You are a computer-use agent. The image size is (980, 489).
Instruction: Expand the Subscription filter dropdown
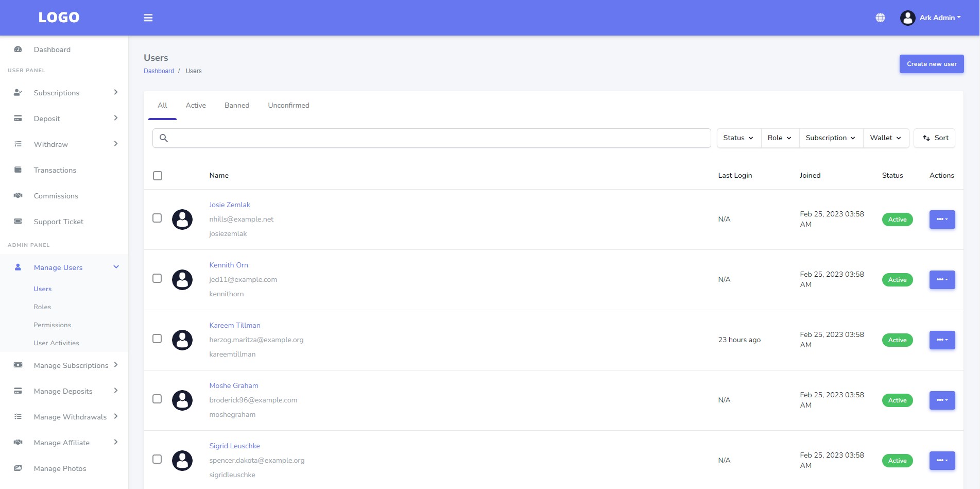point(830,138)
